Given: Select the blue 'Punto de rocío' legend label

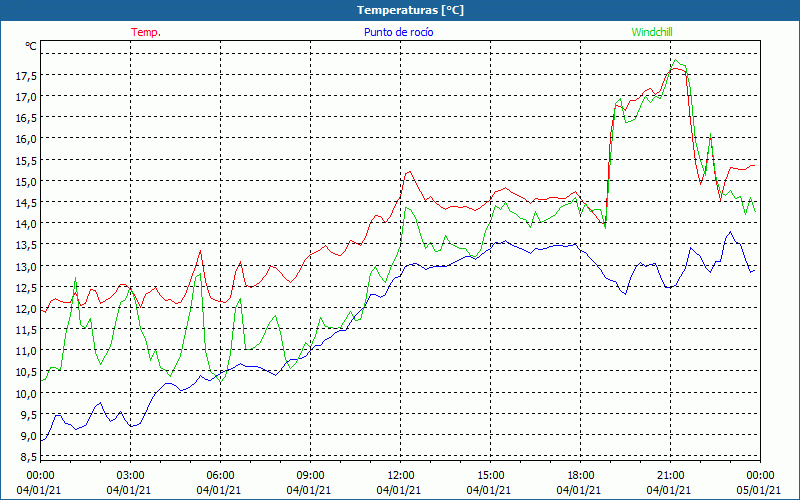Looking at the screenshot, I should pyautogui.click(x=398, y=32).
